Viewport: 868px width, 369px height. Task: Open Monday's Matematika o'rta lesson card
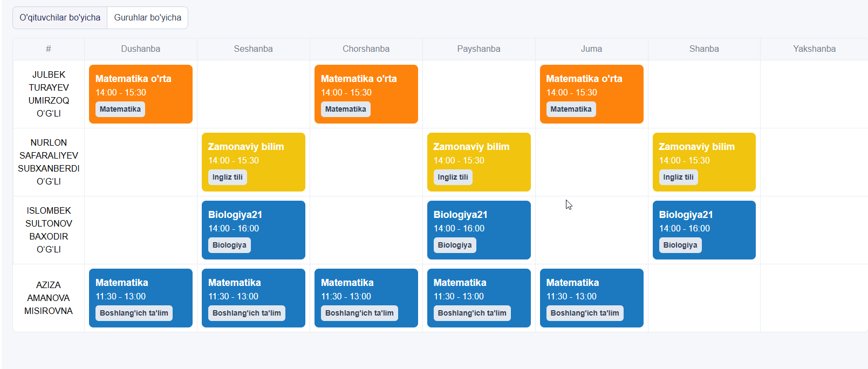140,86
